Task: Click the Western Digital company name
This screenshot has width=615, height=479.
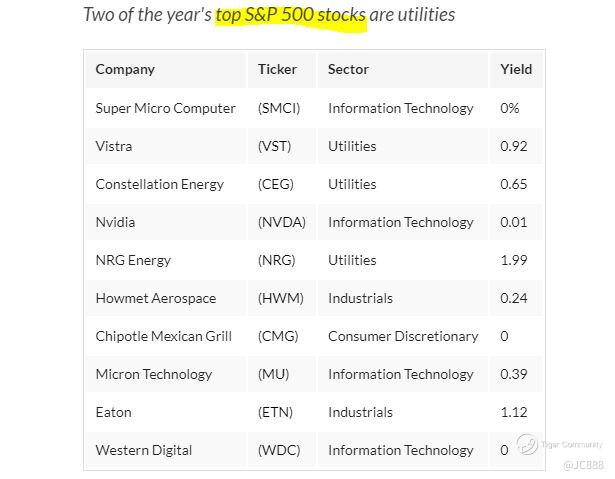Action: point(144,450)
